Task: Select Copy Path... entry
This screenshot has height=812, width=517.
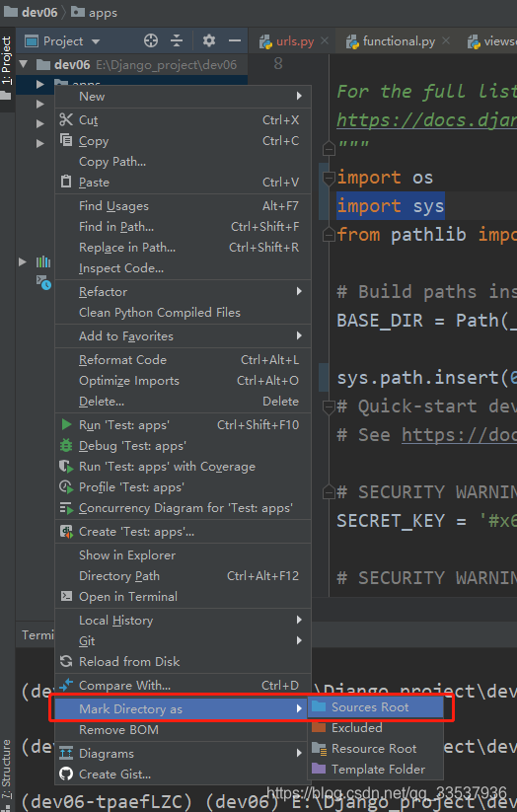Action: (183, 162)
